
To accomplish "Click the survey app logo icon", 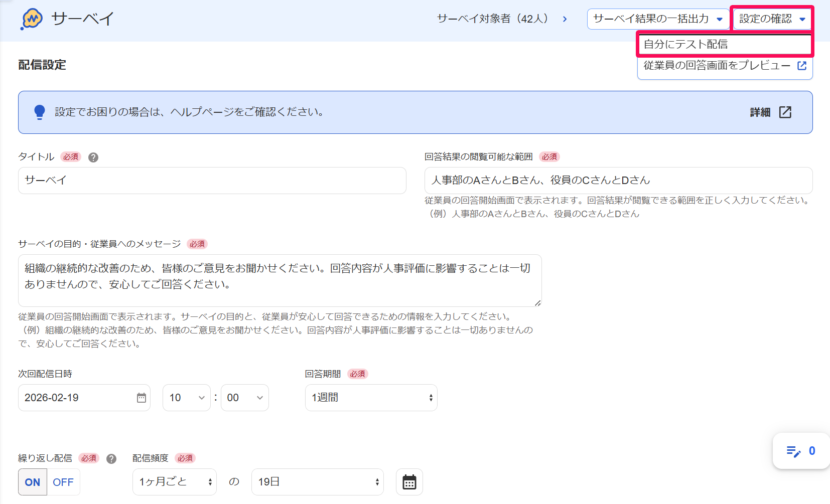I will tap(32, 19).
